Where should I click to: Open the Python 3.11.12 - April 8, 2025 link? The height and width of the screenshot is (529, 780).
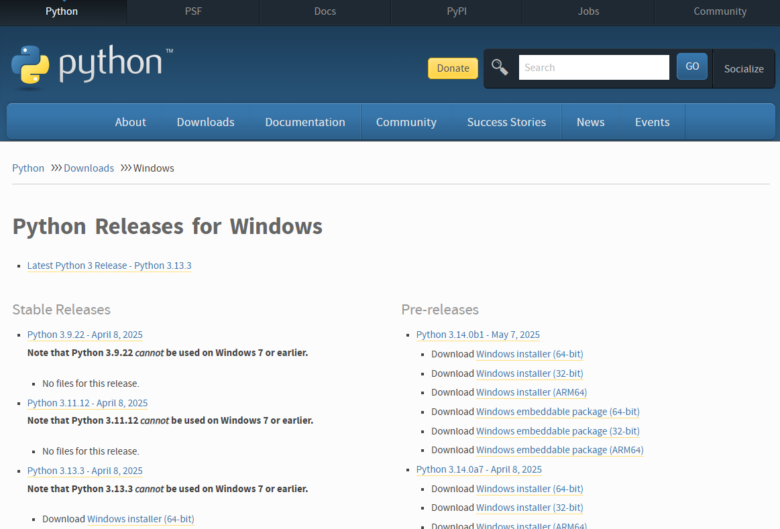[x=87, y=403]
